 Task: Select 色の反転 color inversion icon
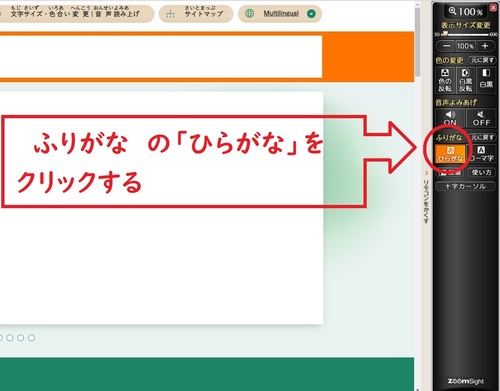(x=445, y=80)
